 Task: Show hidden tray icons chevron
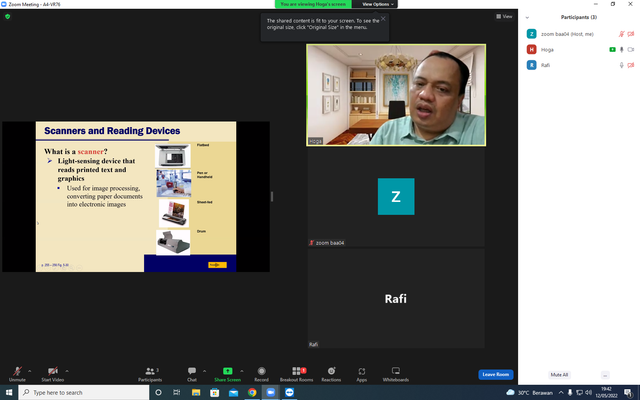pos(561,392)
